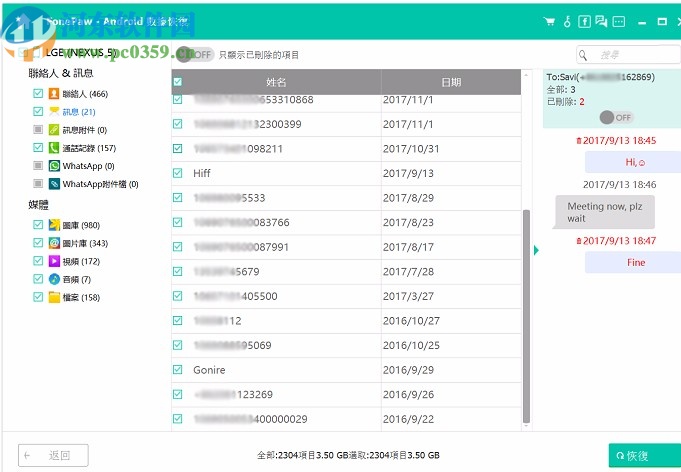The height and width of the screenshot is (472, 681).
Task: Click the Gallery icon (980)
Action: tap(54, 224)
